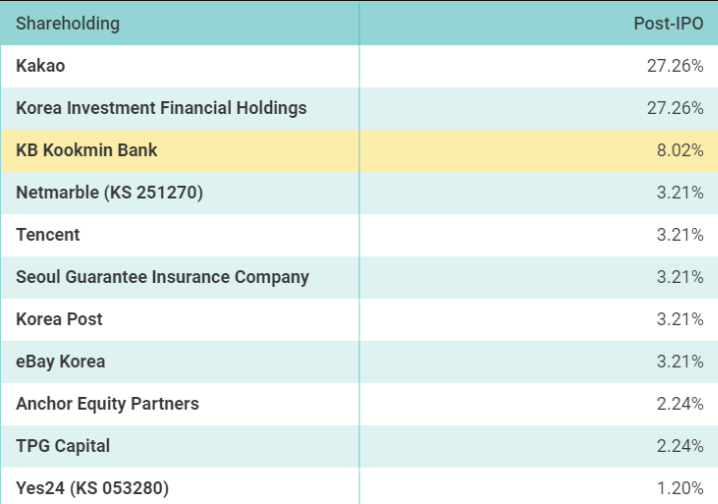Select the Korea Investment Financial Holdings cell
Image resolution: width=718 pixels, height=504 pixels.
pos(161,108)
